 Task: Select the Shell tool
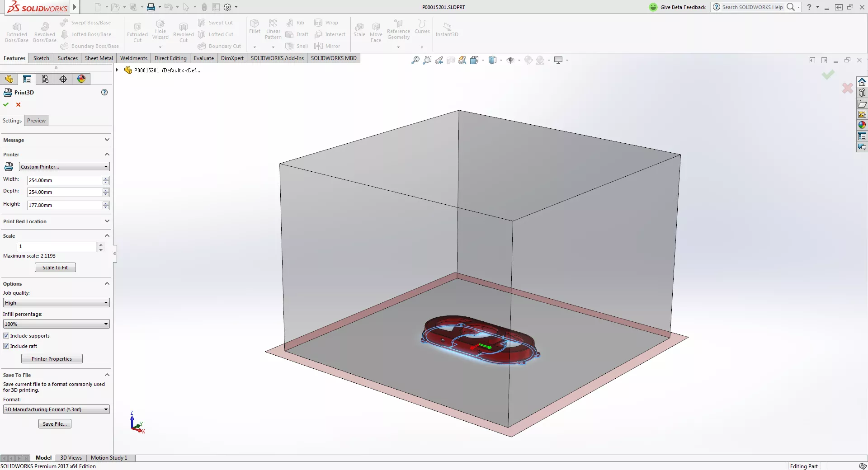[297, 46]
